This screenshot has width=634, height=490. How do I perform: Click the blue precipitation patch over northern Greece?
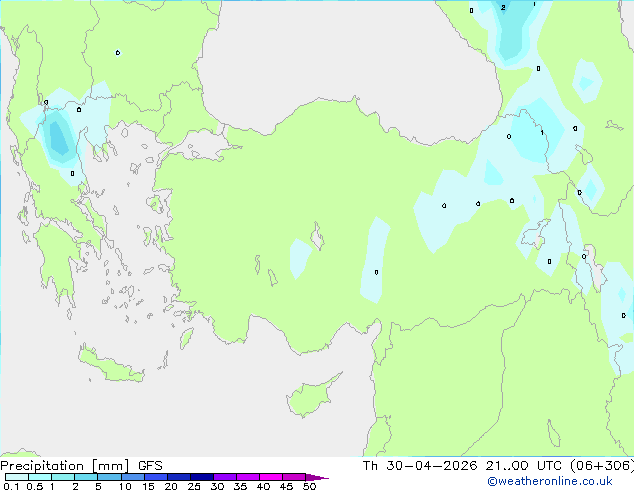pos(59,137)
